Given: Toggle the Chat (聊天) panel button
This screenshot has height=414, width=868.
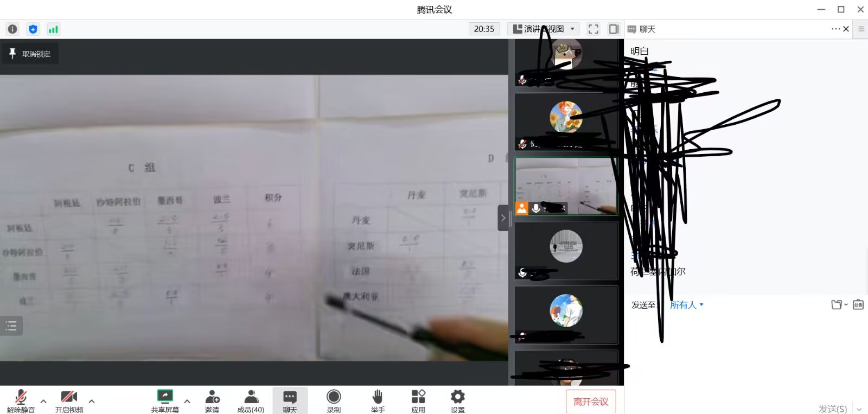Looking at the screenshot, I should click(290, 401).
